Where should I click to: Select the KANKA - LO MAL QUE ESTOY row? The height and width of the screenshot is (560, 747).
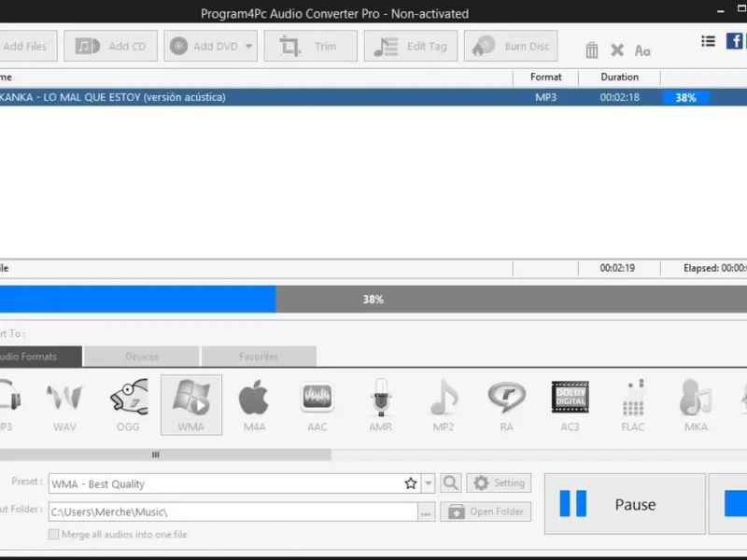click(x=373, y=97)
